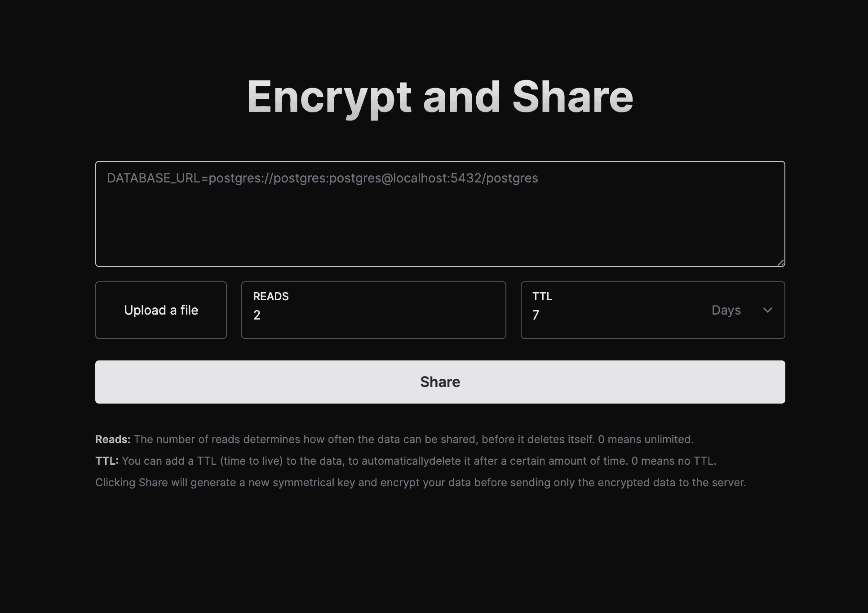Select the DATABASE_URL text in the textarea

[322, 178]
